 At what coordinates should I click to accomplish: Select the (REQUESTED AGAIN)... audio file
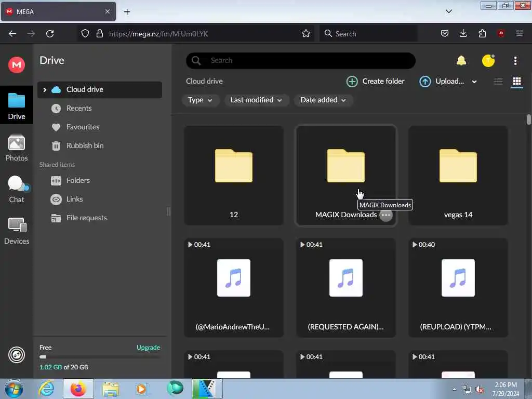345,288
